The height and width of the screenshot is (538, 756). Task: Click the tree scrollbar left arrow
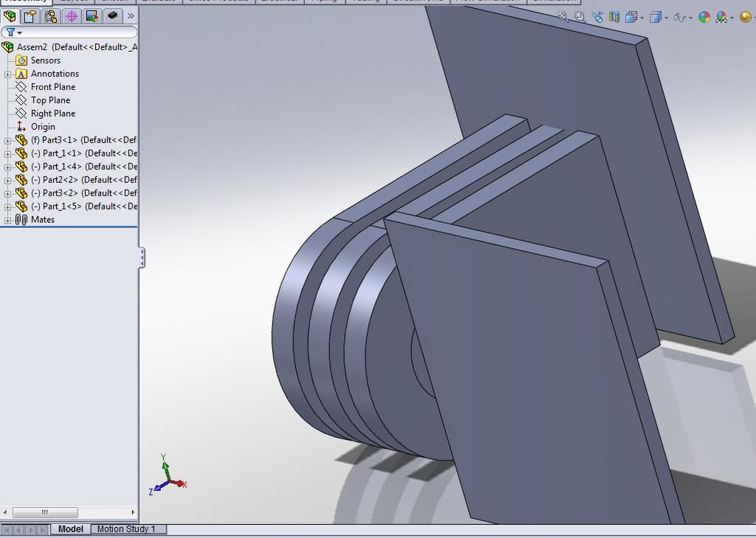coord(5,512)
